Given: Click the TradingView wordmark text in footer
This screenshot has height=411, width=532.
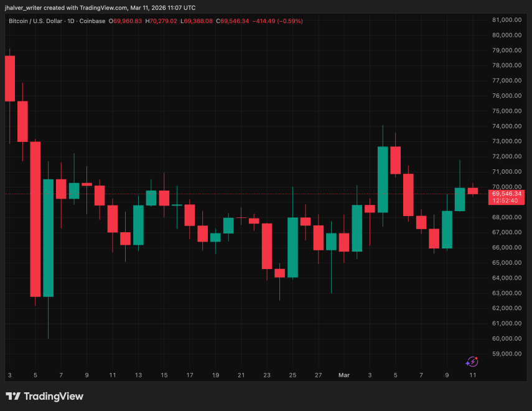Looking at the screenshot, I should (x=54, y=396).
